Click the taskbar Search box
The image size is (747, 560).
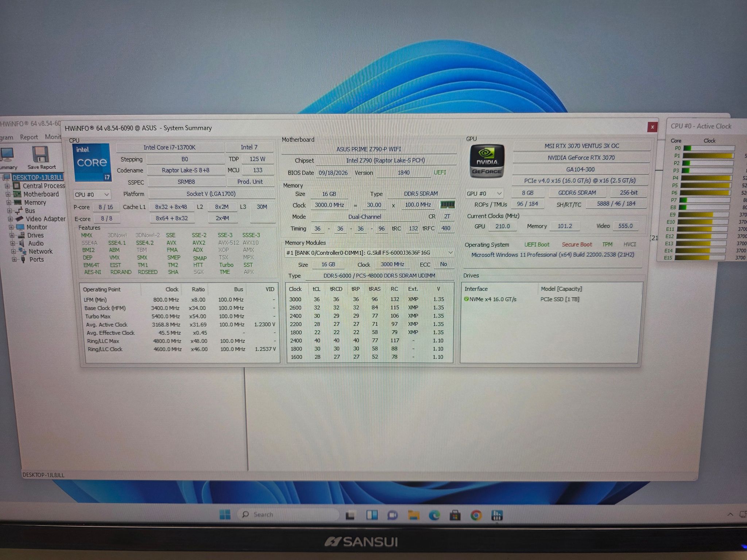[288, 514]
